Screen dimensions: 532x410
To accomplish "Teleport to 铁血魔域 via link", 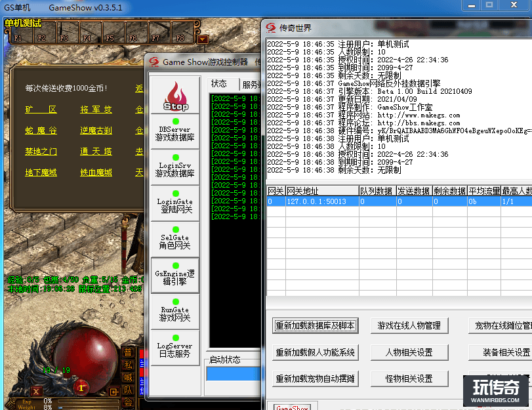I will pyautogui.click(x=96, y=173).
